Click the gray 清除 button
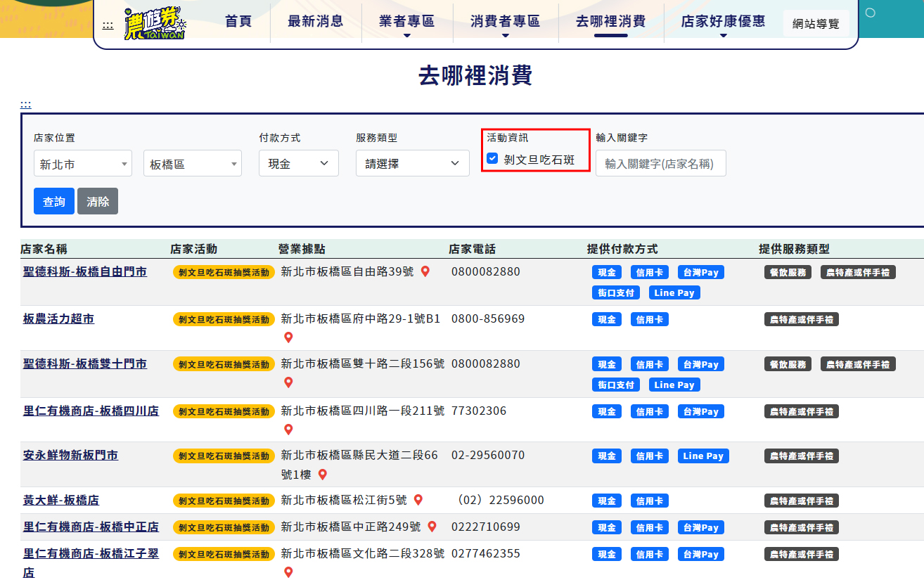The height and width of the screenshot is (580, 924). (98, 201)
